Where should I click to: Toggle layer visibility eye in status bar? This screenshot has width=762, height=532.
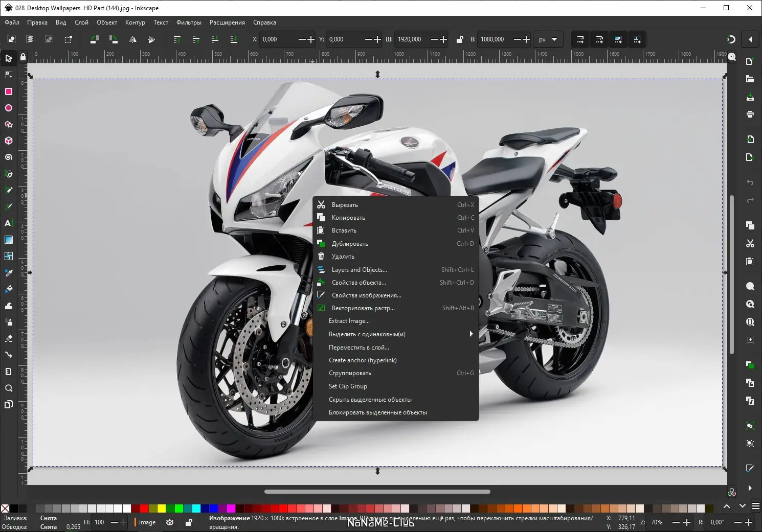(170, 522)
